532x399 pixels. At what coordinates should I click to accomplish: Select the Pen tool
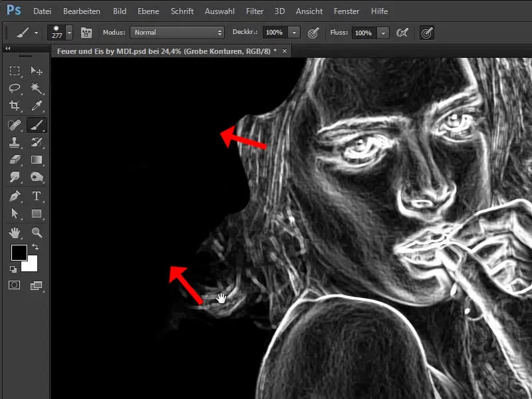pyautogui.click(x=14, y=196)
